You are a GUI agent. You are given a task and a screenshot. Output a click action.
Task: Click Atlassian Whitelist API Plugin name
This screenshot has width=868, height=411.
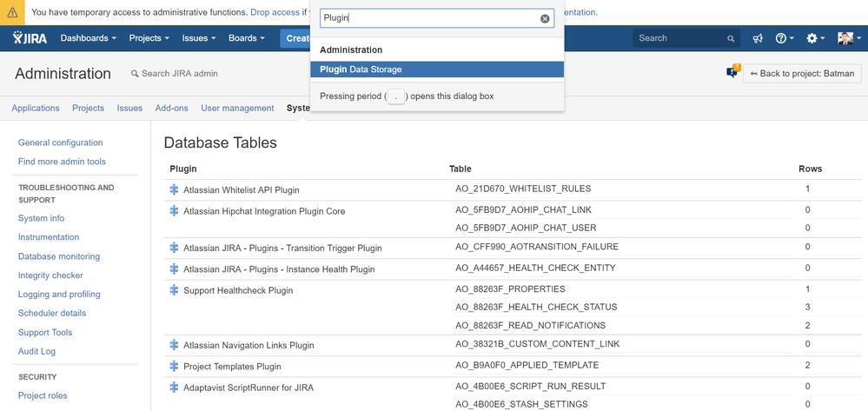(242, 190)
